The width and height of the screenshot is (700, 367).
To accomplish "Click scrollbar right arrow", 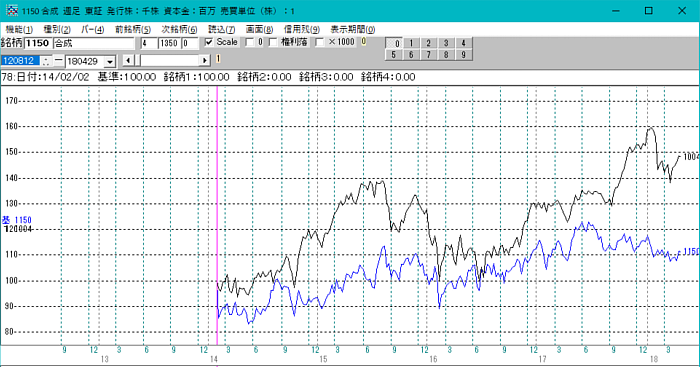I will [204, 60].
